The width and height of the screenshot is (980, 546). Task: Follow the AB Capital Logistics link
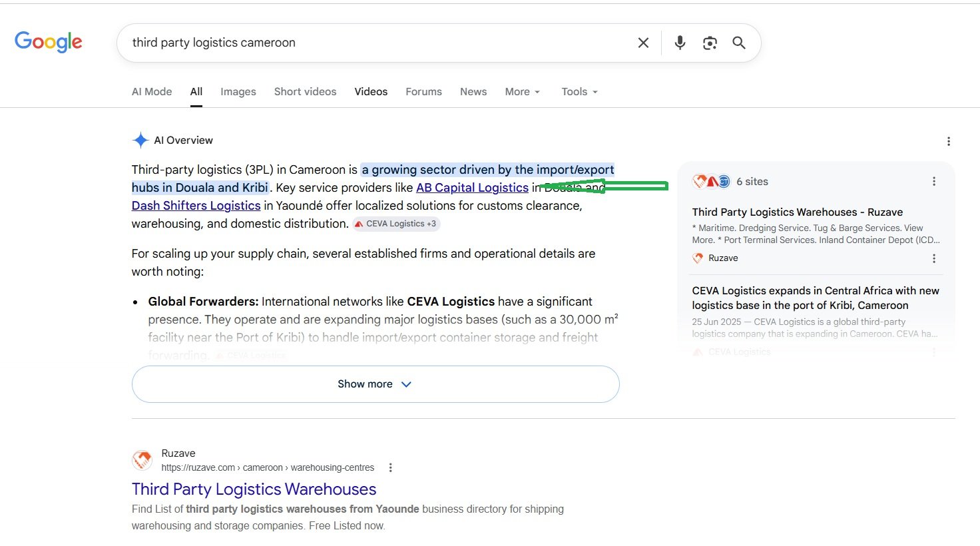click(x=472, y=188)
